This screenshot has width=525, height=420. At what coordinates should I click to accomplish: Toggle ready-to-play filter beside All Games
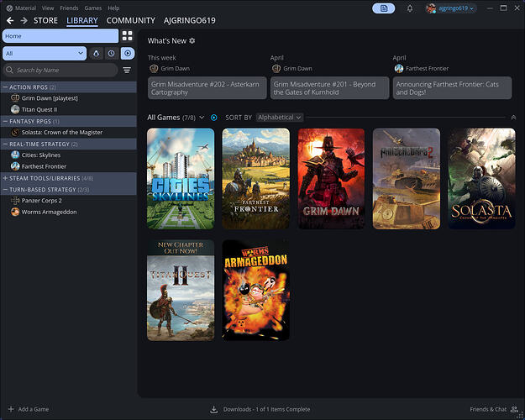tap(213, 118)
